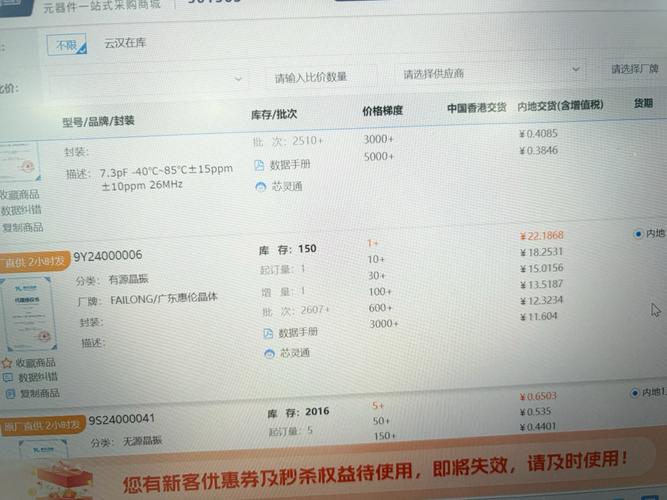This screenshot has height=500, width=667.
Task: Open 芯灵通 chat icon in 26MHz product row
Action: (x=260, y=187)
